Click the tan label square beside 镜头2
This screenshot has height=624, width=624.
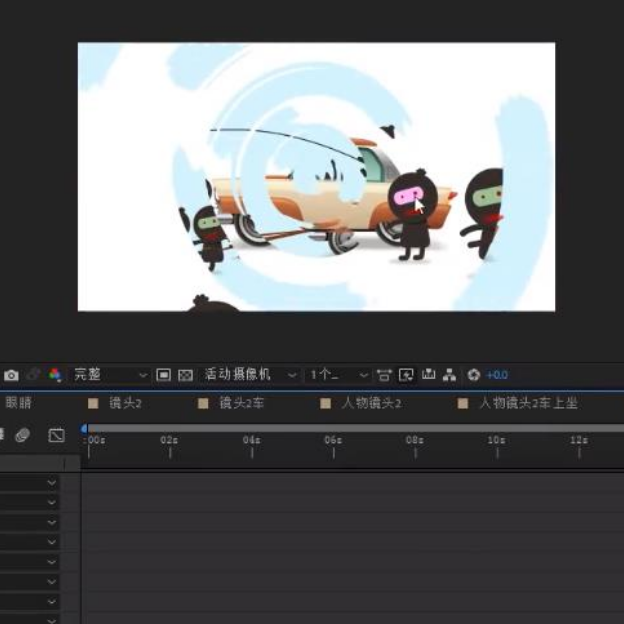coord(93,404)
